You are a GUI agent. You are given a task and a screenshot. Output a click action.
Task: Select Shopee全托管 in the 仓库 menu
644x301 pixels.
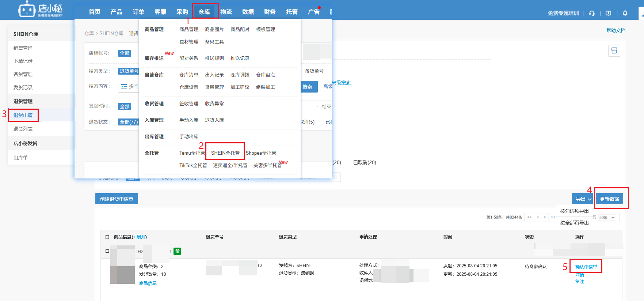coord(261,153)
